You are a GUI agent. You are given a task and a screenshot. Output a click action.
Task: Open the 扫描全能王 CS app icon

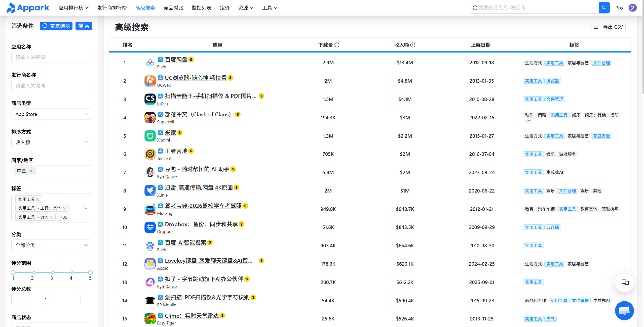pyautogui.click(x=150, y=99)
